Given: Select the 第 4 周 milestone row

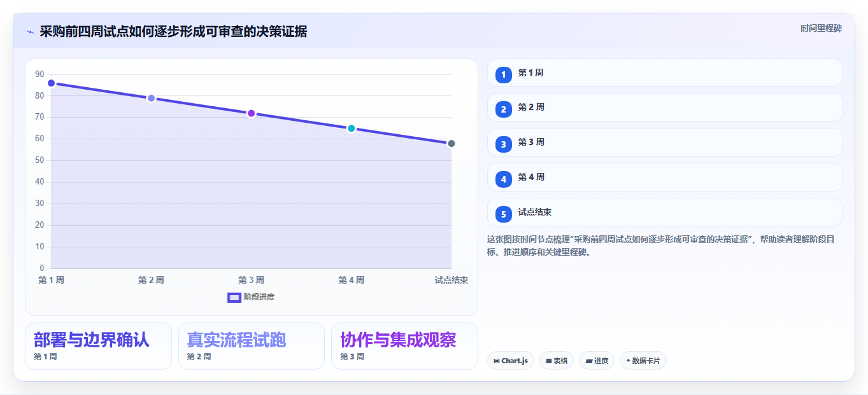Looking at the screenshot, I should 665,177.
